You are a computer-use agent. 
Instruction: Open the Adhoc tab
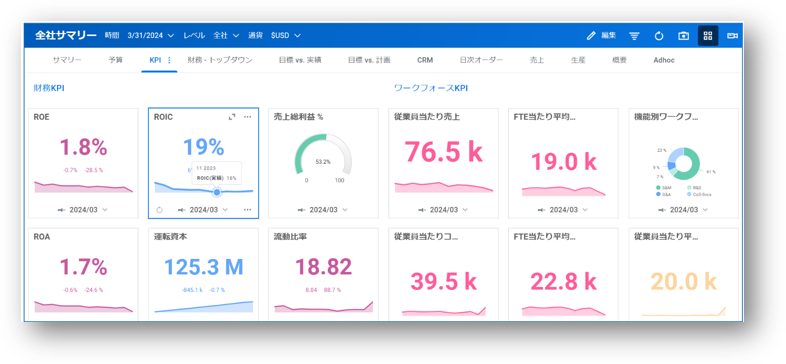664,60
